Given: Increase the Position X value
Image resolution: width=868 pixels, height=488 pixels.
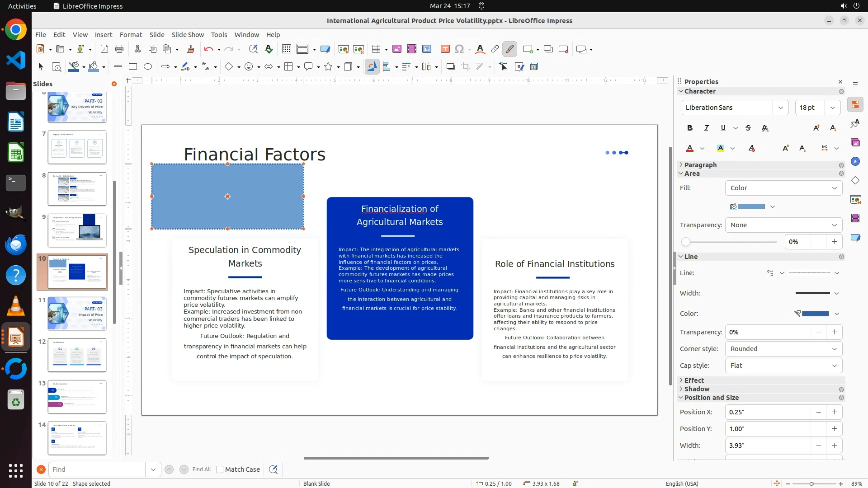Looking at the screenshot, I should (834, 412).
